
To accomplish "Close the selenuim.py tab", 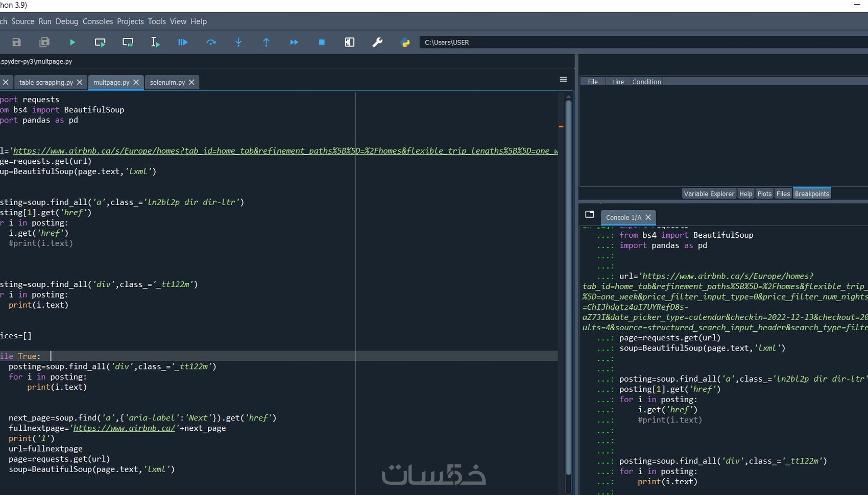I will click(191, 82).
